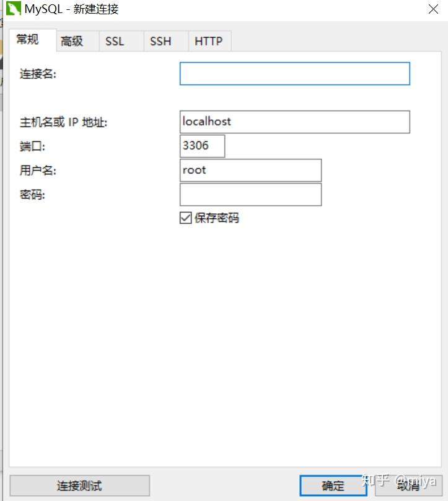This screenshot has width=448, height=501.
Task: Click the 连接测试 button
Action: click(79, 485)
